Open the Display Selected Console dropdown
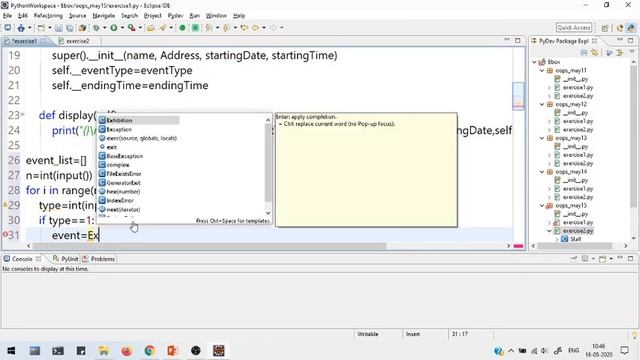640x360 pixels. pos(593,259)
